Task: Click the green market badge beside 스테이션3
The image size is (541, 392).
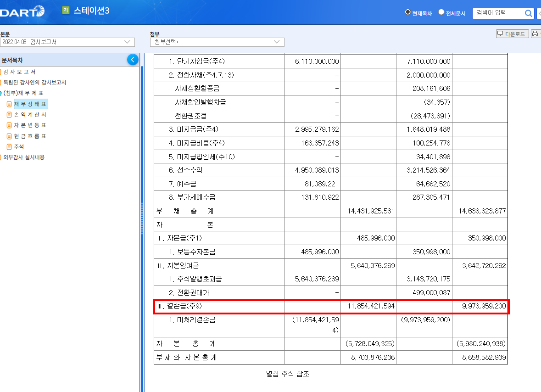Action: pyautogui.click(x=66, y=11)
